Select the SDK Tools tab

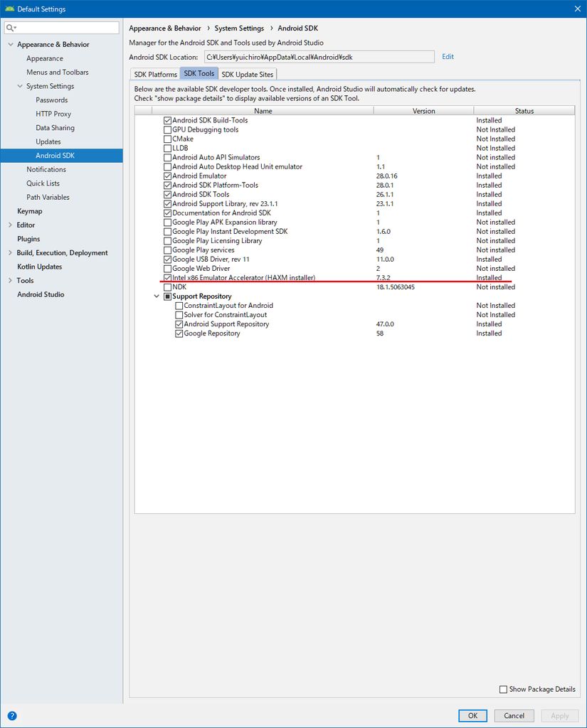point(199,73)
